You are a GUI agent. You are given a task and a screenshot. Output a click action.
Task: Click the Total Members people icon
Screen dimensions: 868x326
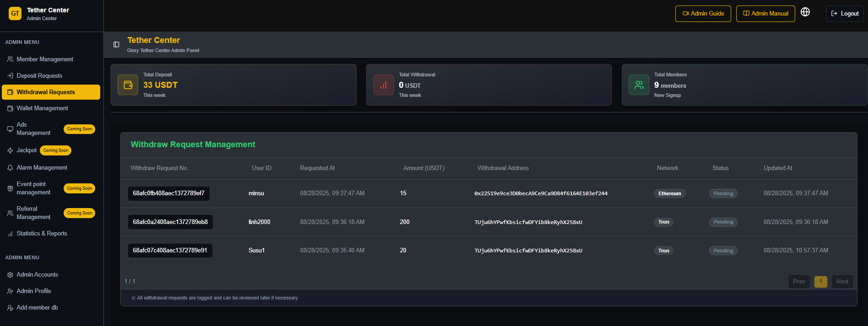639,85
